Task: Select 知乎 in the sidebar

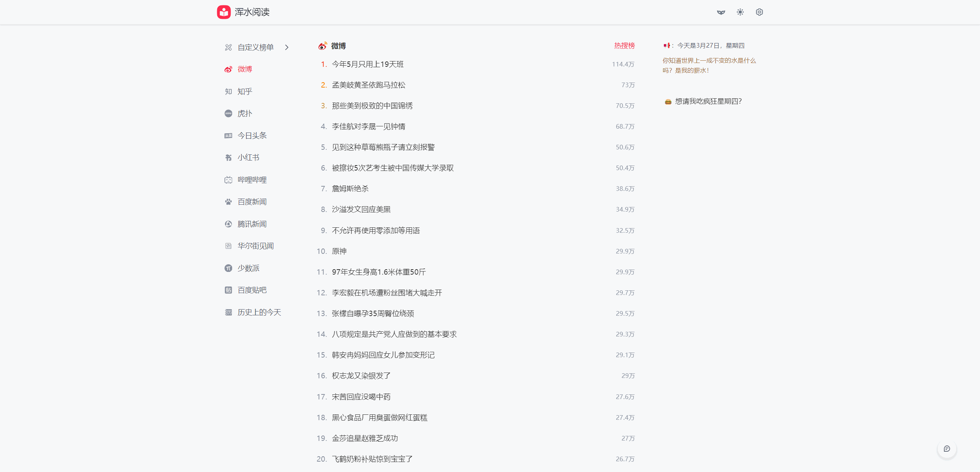Action: pyautogui.click(x=244, y=91)
